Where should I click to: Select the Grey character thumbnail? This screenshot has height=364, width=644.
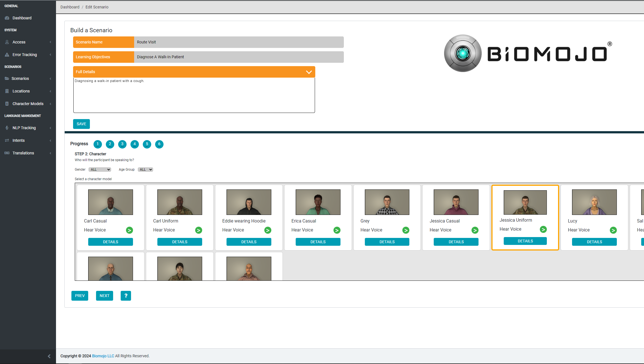pyautogui.click(x=387, y=202)
